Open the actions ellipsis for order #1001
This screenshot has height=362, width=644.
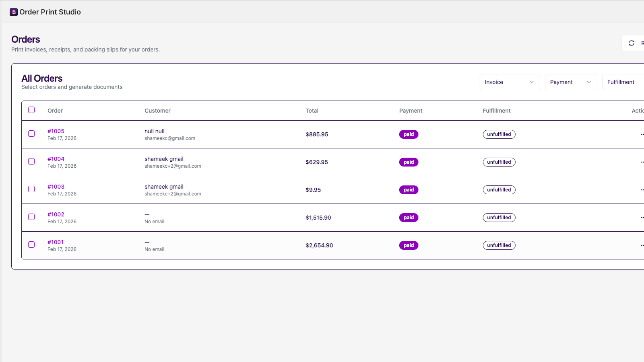click(642, 245)
